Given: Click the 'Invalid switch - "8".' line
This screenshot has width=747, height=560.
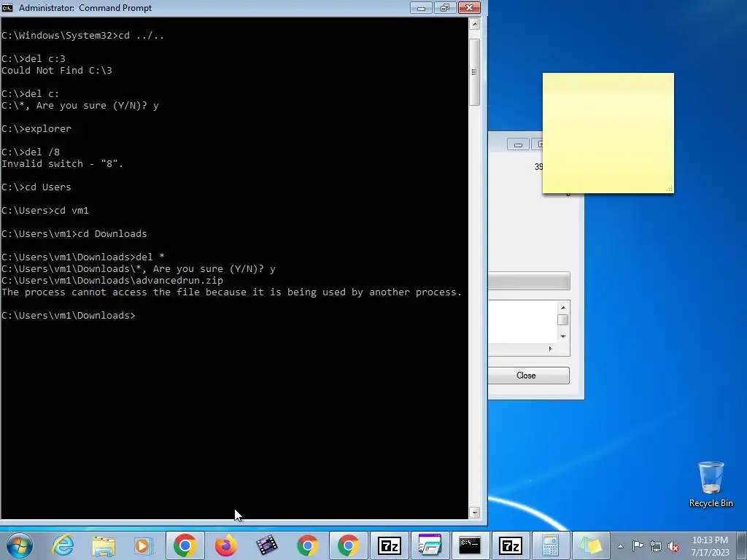Looking at the screenshot, I should (x=63, y=164).
